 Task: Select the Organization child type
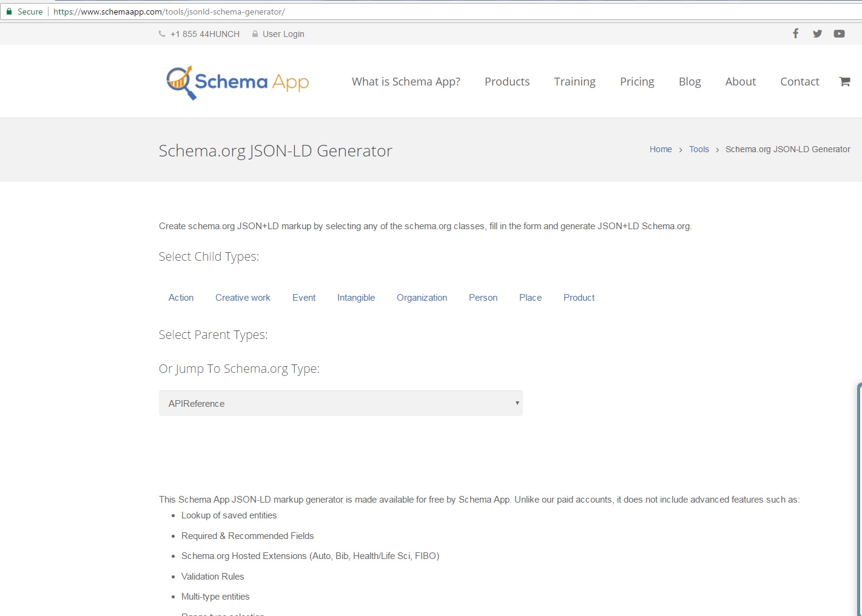(422, 297)
